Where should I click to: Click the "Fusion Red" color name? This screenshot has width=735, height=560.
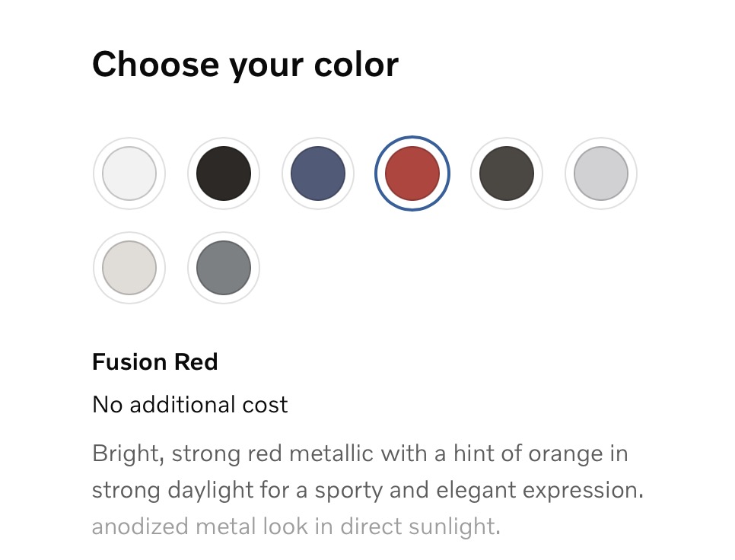pyautogui.click(x=155, y=361)
